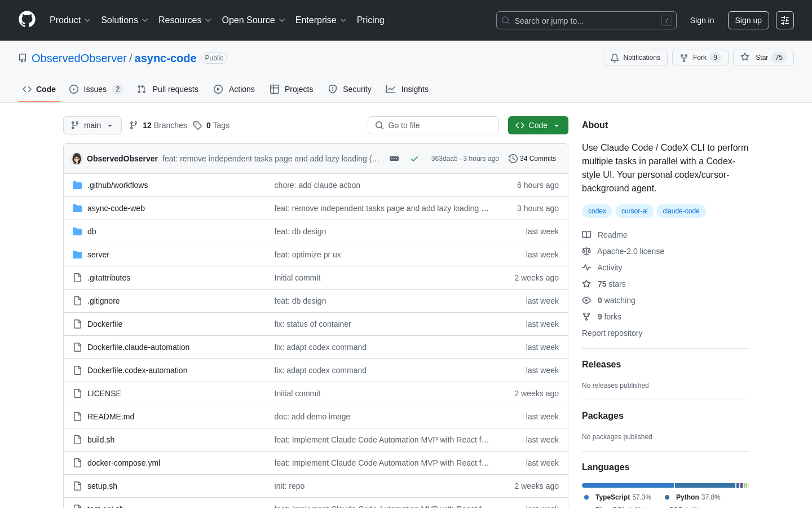
Task: Open the Dockerfile.codex-automation file
Action: (x=137, y=370)
